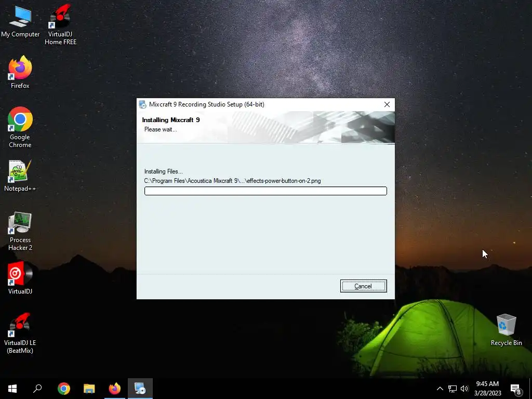The height and width of the screenshot is (399, 532).
Task: Cancel the Mixcraft 9 installation
Action: pyautogui.click(x=363, y=286)
